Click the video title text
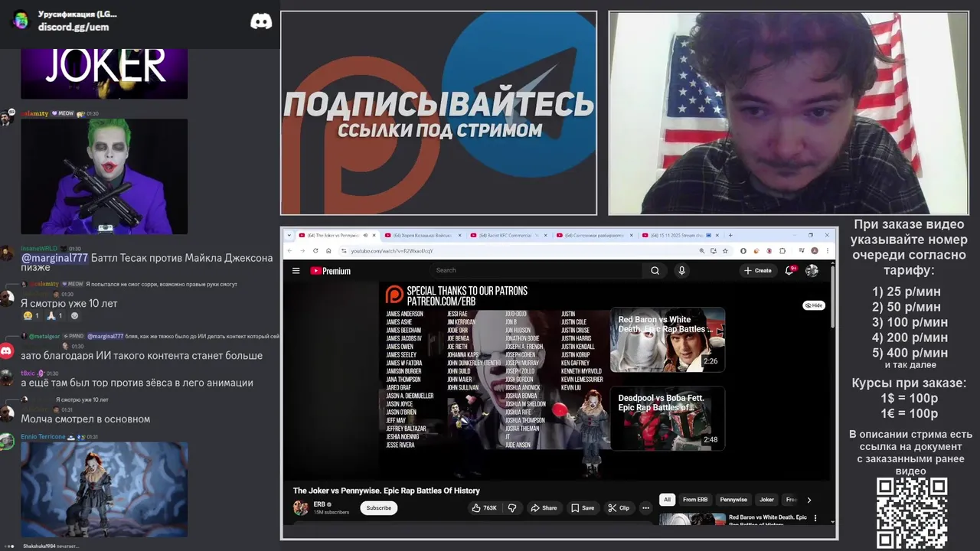The height and width of the screenshot is (551, 980). tap(386, 491)
